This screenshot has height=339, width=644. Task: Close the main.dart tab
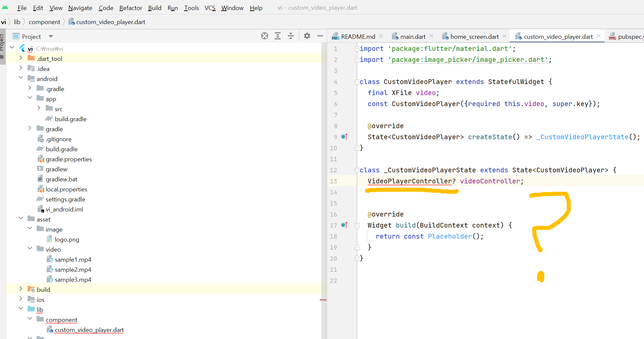(431, 36)
